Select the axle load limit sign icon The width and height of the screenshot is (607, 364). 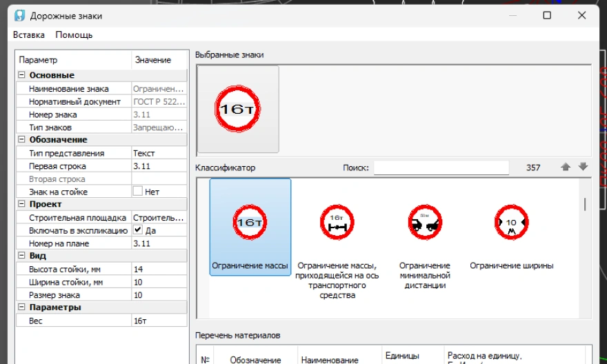(x=337, y=223)
